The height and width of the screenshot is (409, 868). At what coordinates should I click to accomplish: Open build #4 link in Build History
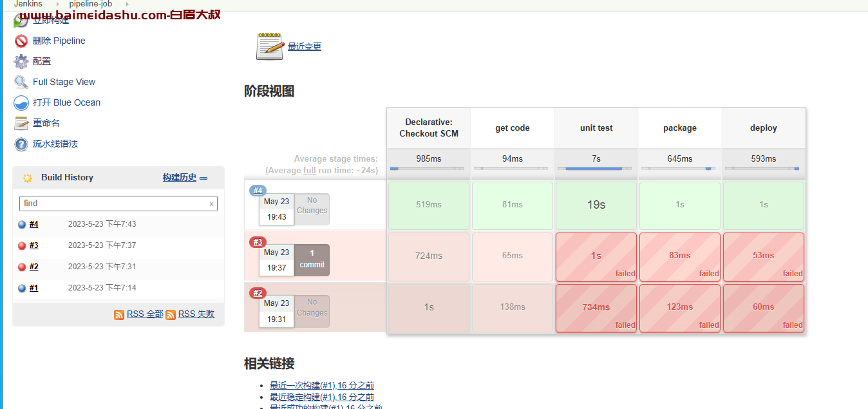33,224
